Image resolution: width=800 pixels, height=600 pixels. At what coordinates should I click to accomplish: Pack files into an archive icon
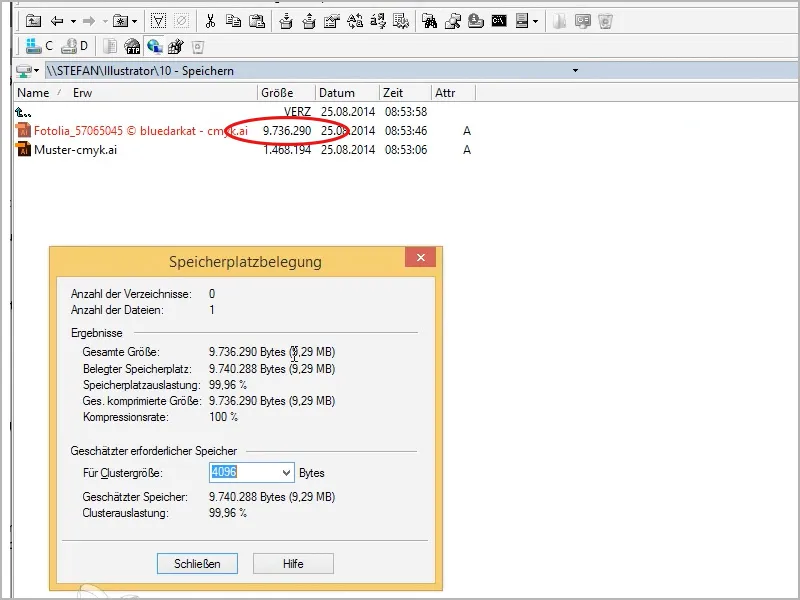[x=286, y=21]
